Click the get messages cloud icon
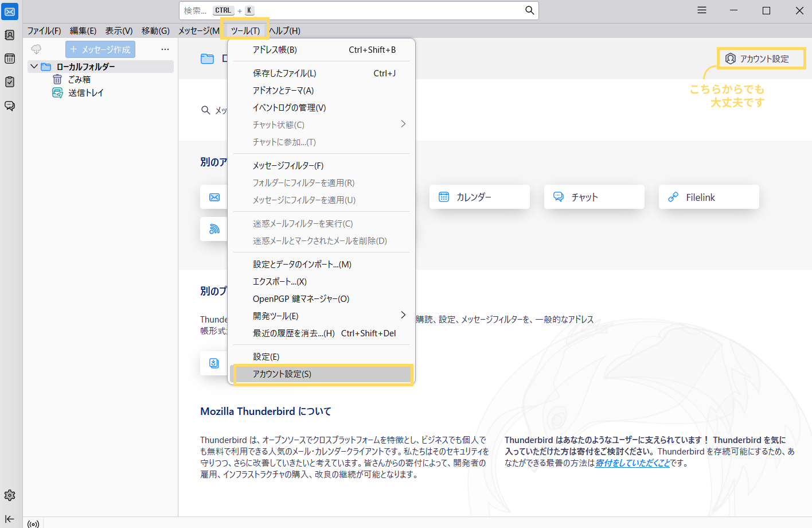Screen dimensions: 812x528 click(36, 49)
